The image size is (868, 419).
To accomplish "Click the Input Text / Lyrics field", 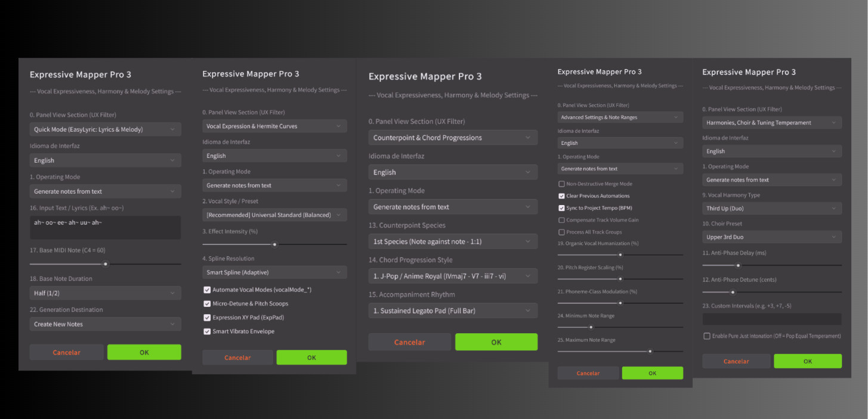I will [x=105, y=228].
